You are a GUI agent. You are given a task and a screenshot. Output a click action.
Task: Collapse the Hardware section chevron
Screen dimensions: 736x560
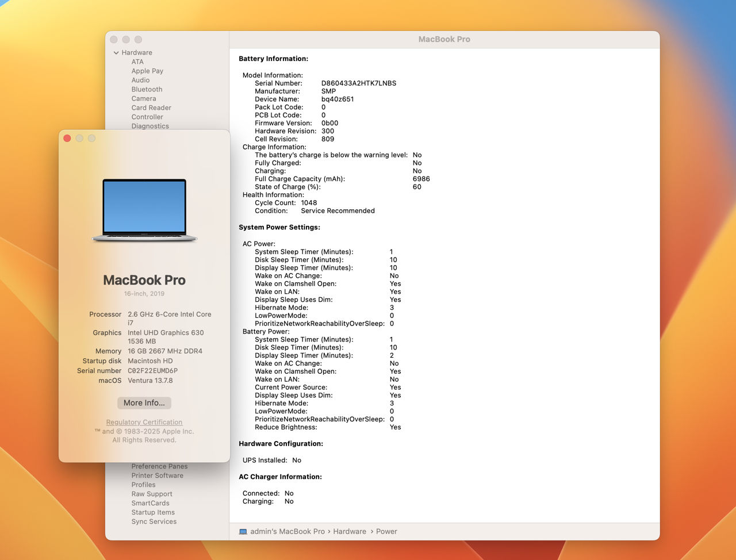point(116,53)
